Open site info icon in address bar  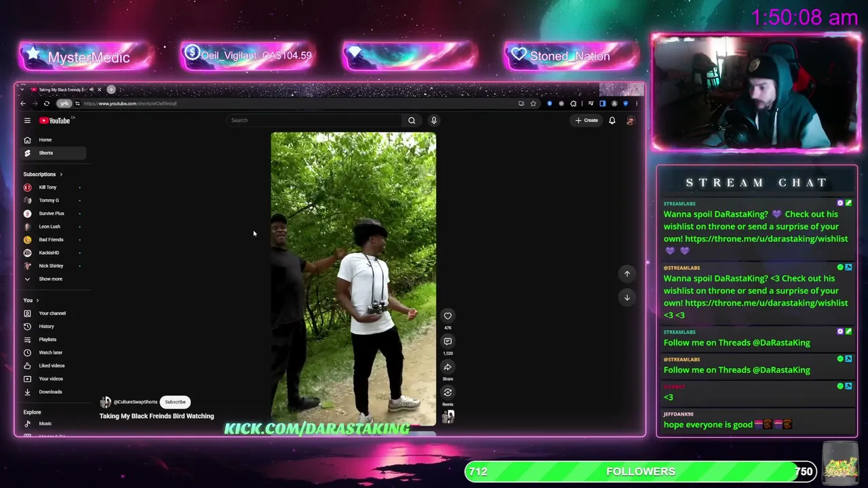coord(77,104)
